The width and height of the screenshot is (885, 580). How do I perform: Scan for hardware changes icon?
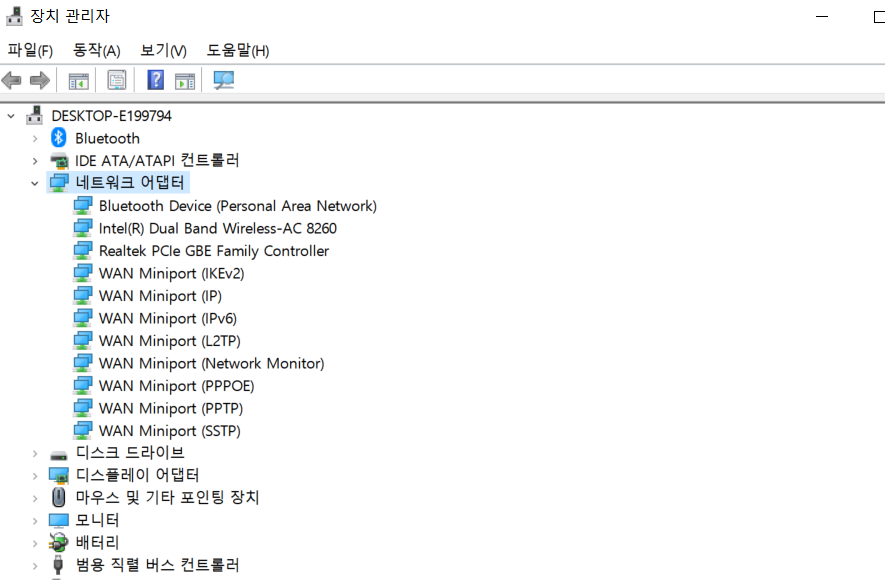pos(224,80)
